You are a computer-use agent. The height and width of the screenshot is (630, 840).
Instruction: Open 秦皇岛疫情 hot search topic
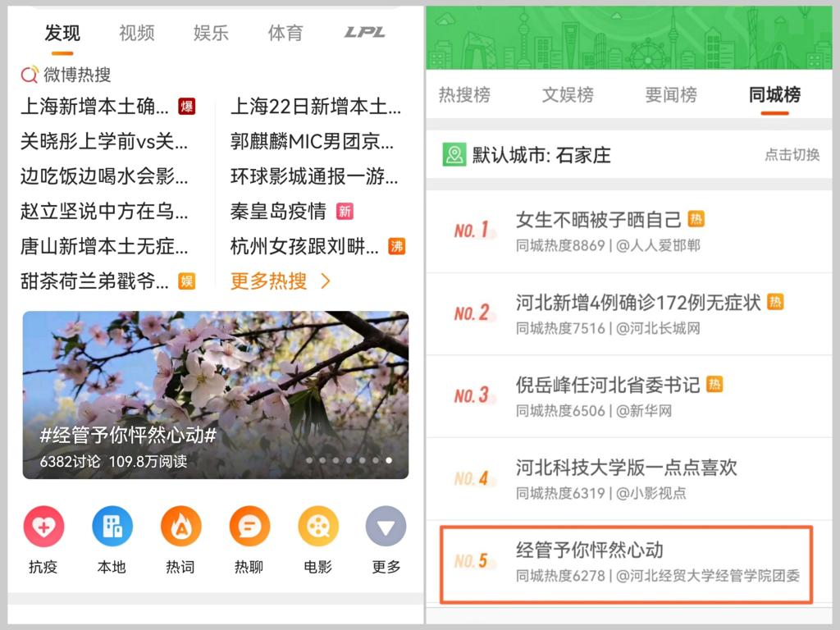tap(278, 211)
